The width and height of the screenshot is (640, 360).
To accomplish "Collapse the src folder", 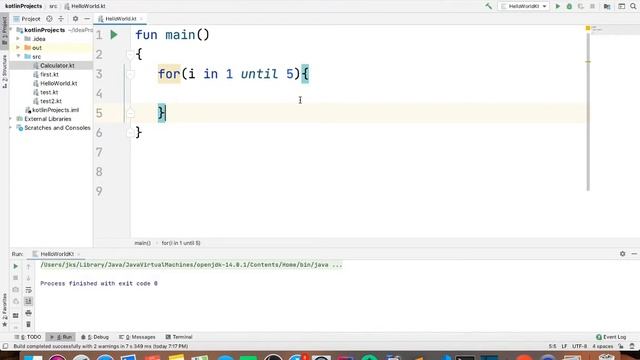I will pos(18,56).
